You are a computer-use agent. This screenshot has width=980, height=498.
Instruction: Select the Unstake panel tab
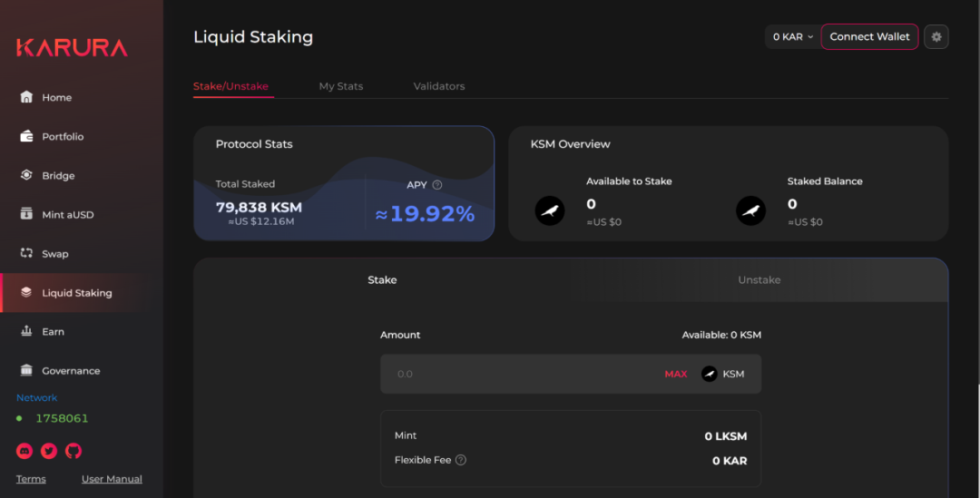[759, 279]
